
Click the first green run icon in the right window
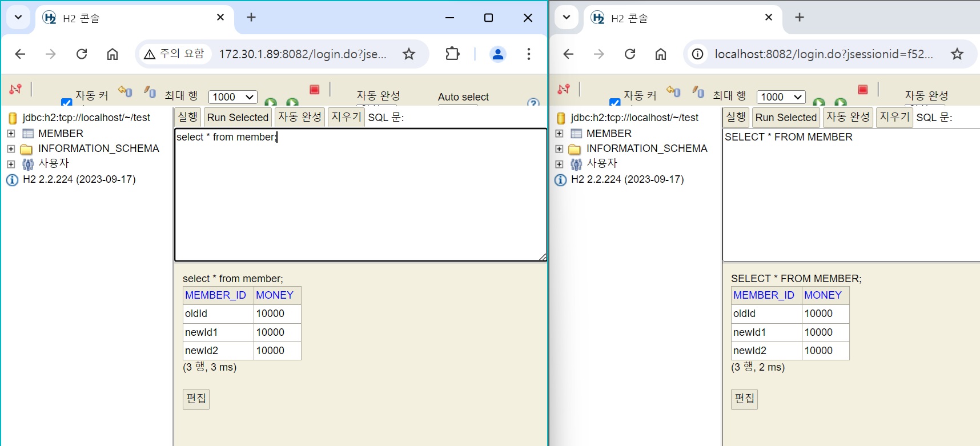click(x=819, y=102)
